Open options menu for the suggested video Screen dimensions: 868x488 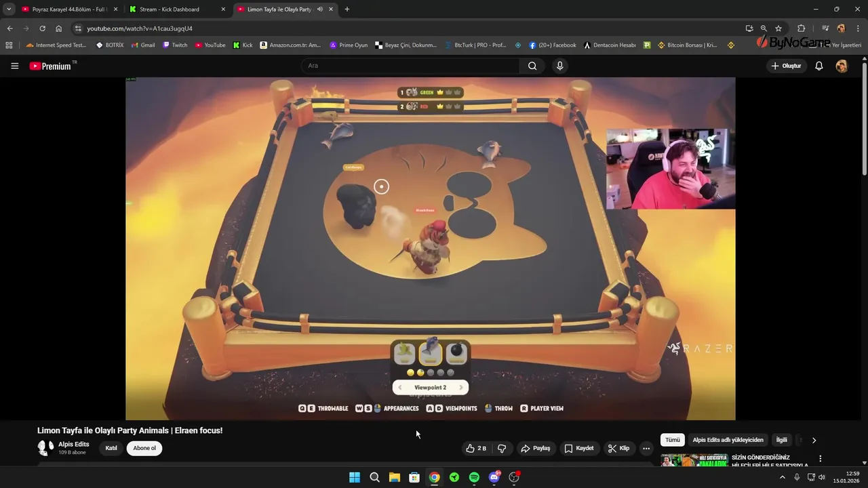821,459
